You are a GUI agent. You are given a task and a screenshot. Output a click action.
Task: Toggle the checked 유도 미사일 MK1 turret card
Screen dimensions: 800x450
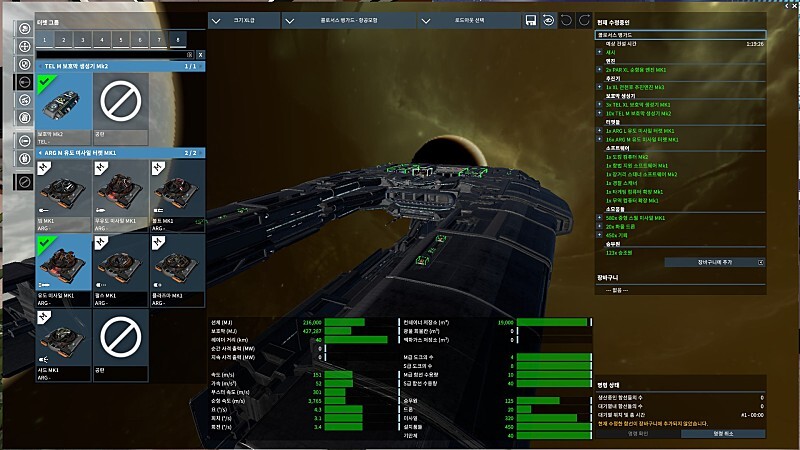(63, 270)
